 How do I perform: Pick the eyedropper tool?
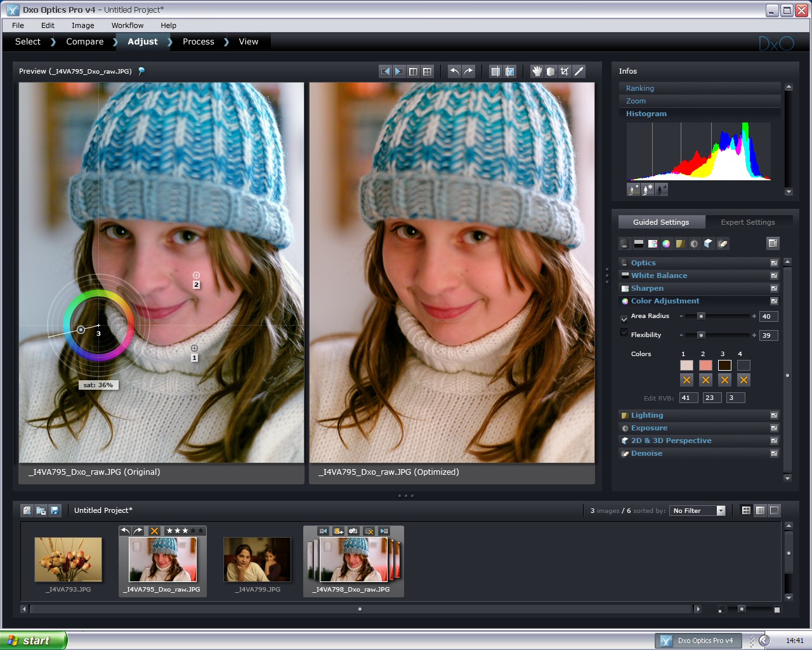[x=579, y=71]
